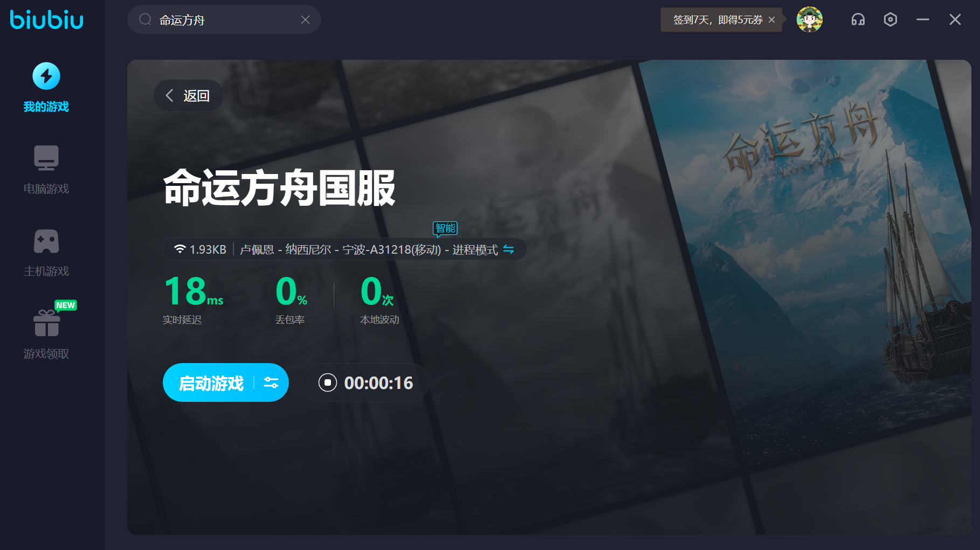Click the search magnifier icon
The image size is (980, 550).
pyautogui.click(x=145, y=20)
